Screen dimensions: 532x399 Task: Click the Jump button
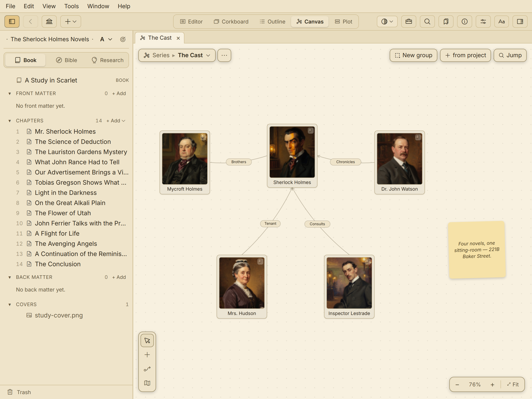pyautogui.click(x=510, y=55)
